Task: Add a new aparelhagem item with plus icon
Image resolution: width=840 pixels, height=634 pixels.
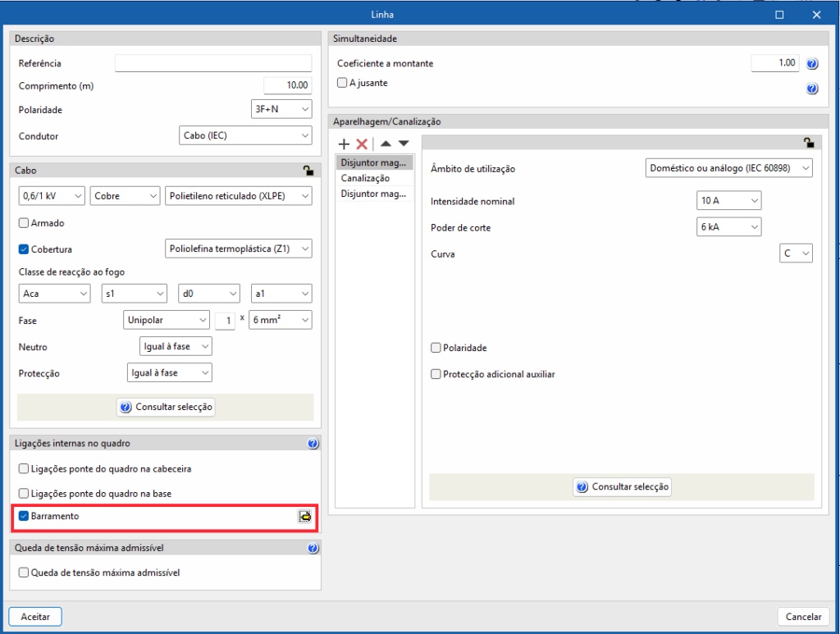Action: [344, 144]
